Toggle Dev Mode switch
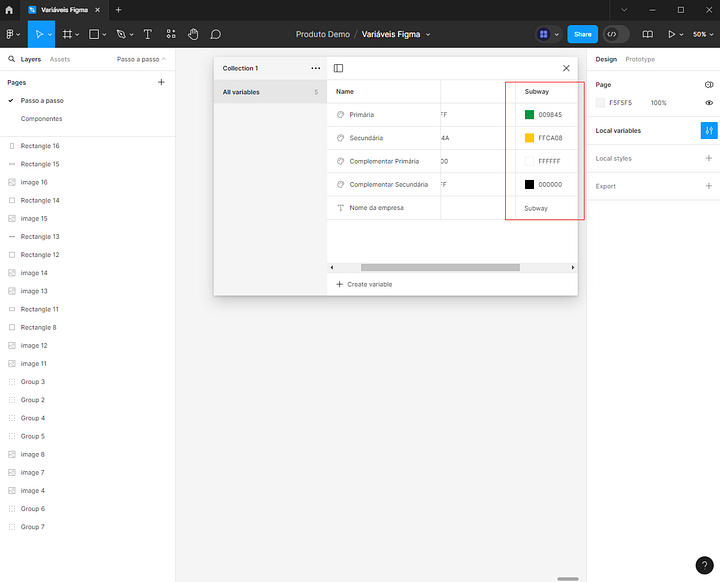Screen dimensions: 720x582 click(616, 34)
